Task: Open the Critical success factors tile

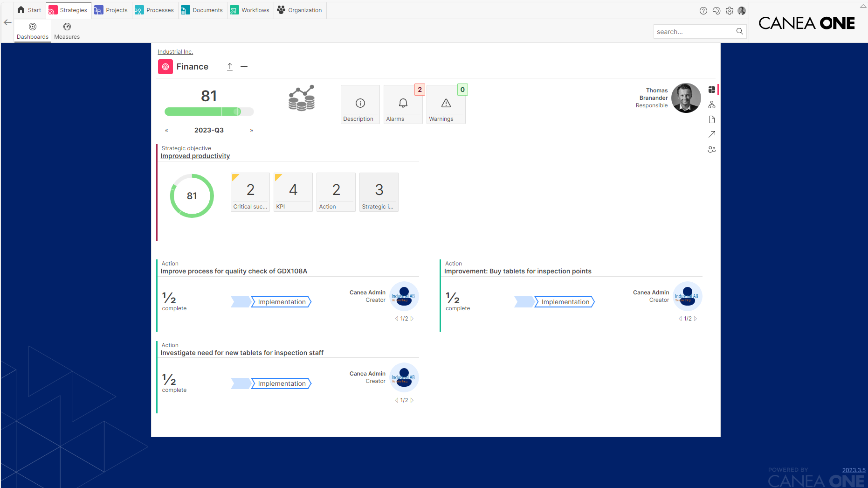Action: (250, 192)
